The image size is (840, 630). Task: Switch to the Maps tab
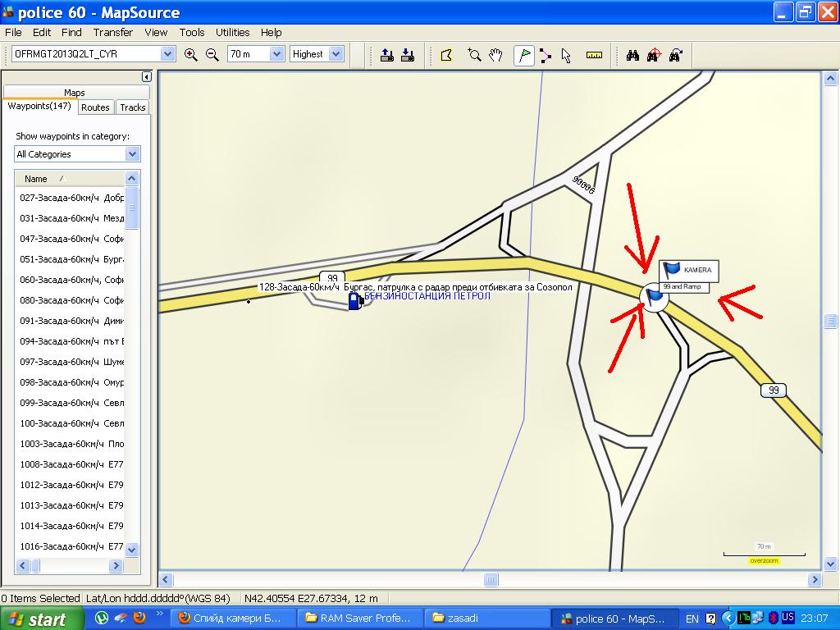pyautogui.click(x=75, y=92)
